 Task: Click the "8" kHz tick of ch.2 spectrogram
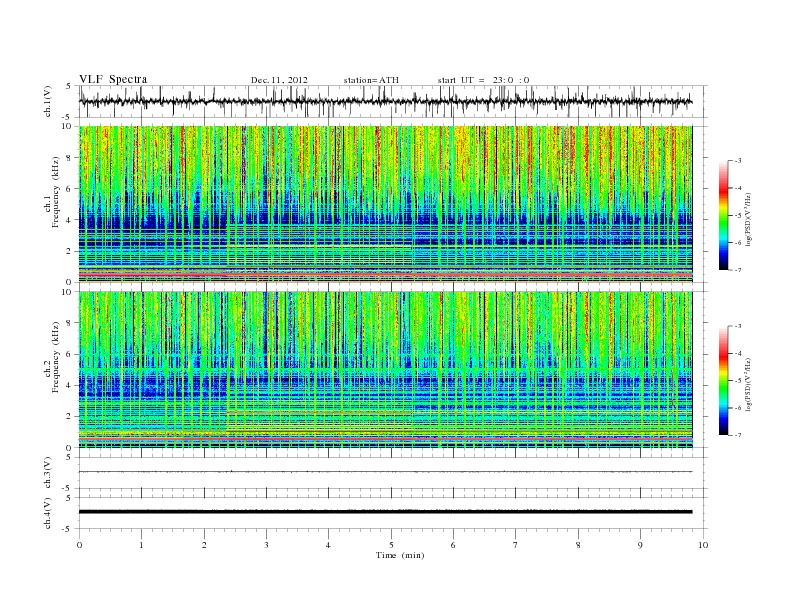pos(69,323)
